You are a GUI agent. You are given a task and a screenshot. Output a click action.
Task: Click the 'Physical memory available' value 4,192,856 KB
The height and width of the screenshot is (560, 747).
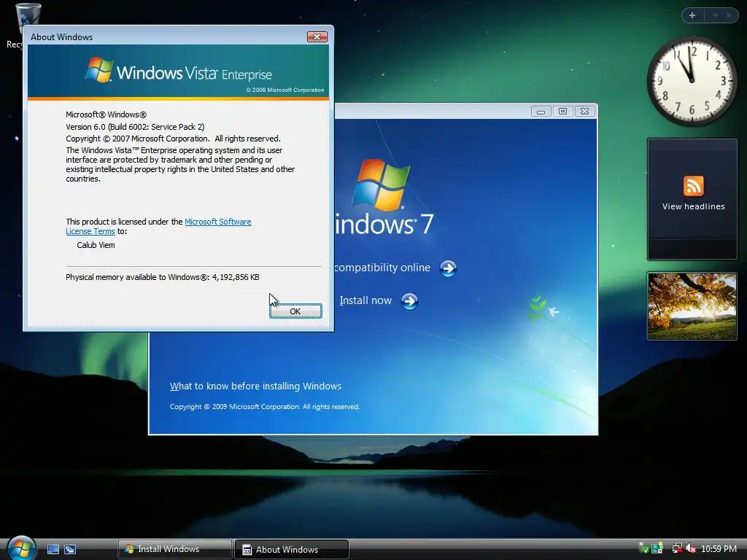pyautogui.click(x=236, y=277)
